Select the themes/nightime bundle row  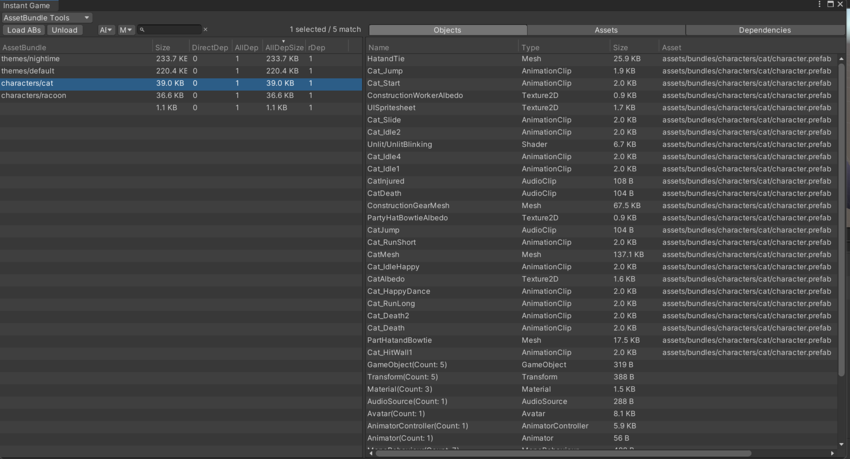(76, 59)
